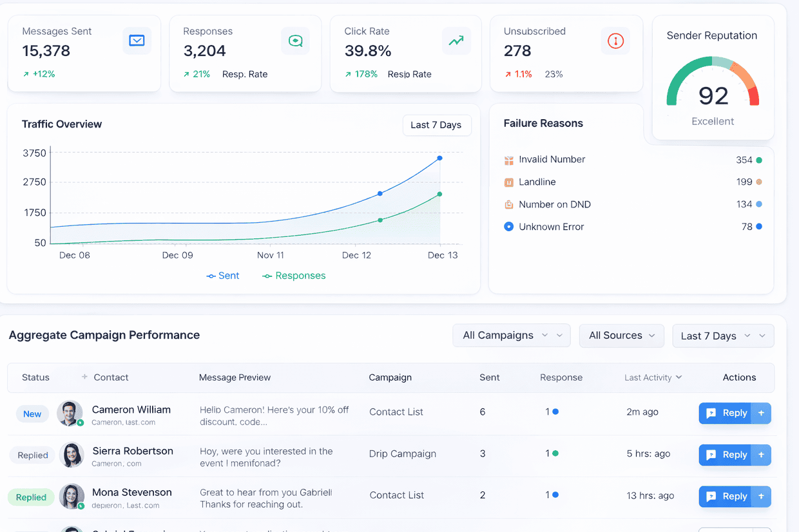Viewport: 799px width, 532px height.
Task: Click the 39.8% Click Rate value
Action: [x=367, y=51]
